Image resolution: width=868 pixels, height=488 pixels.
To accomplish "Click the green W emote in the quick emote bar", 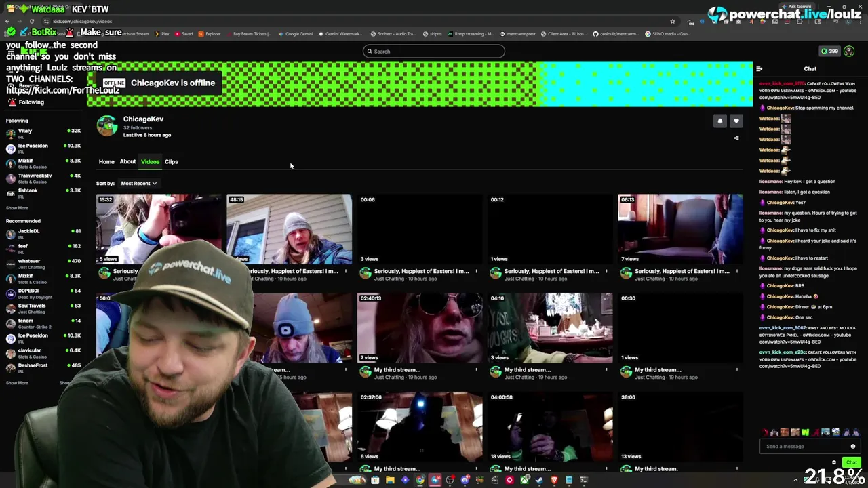I will (x=806, y=432).
